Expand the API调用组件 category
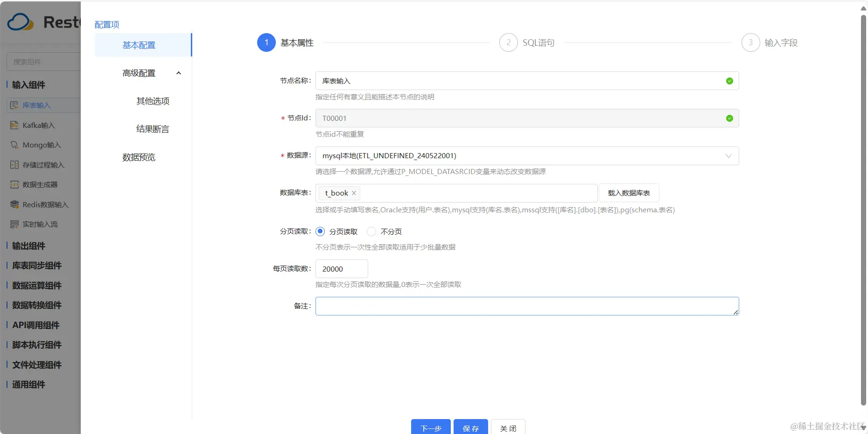868x434 pixels. point(36,325)
